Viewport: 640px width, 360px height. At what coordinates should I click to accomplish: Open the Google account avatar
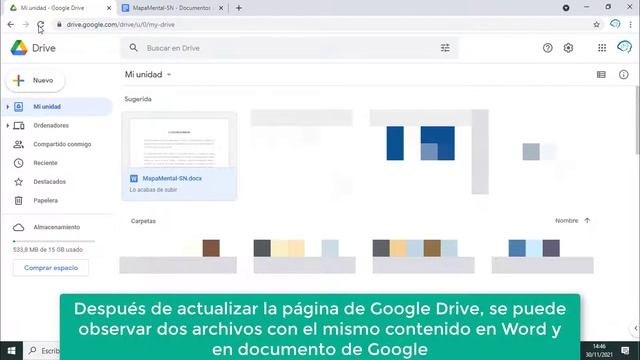[624, 47]
